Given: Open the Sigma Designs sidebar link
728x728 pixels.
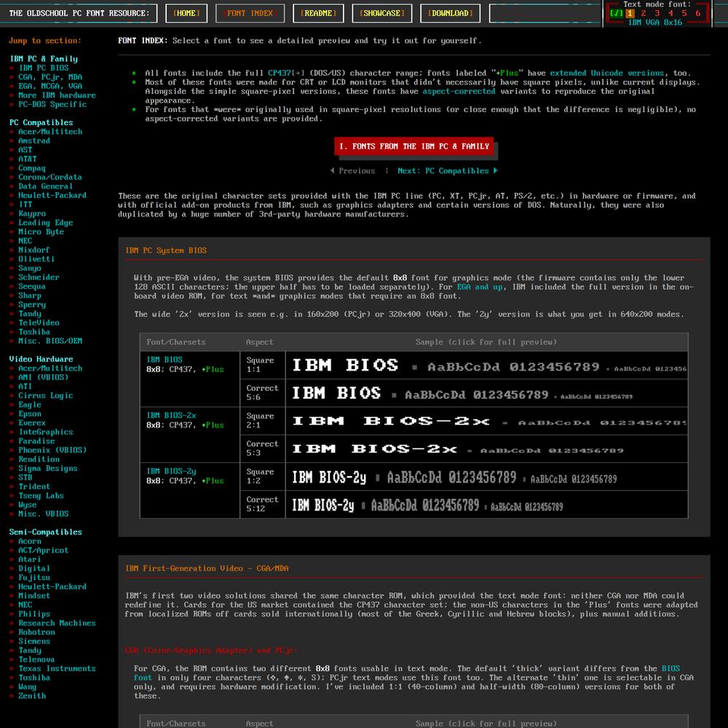Looking at the screenshot, I should pos(48,468).
